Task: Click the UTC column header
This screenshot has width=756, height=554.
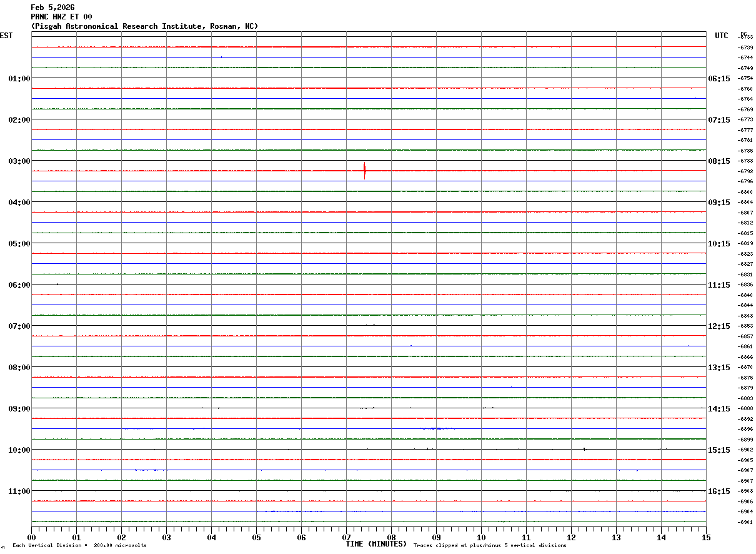Action: (722, 36)
